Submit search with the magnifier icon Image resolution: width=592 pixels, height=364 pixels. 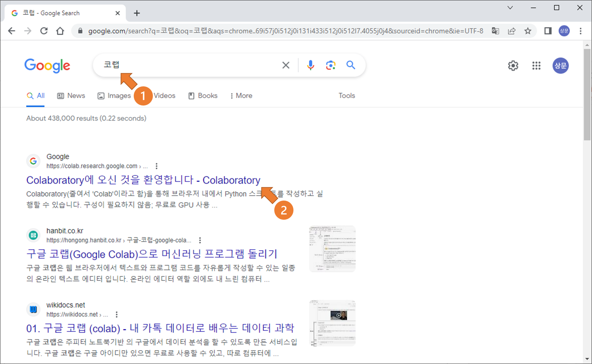(x=351, y=65)
